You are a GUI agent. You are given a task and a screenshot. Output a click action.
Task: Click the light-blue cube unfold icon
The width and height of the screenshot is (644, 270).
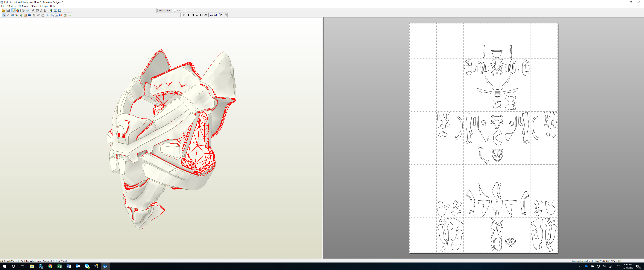[28, 10]
